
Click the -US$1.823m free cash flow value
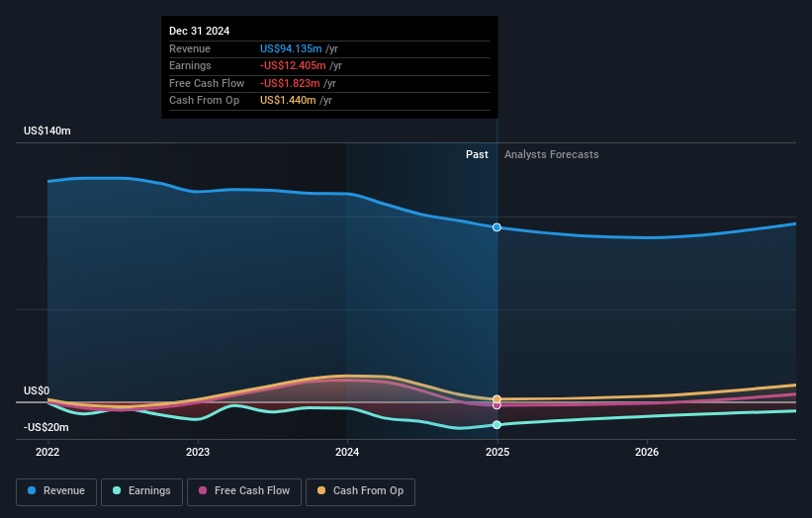pos(290,83)
